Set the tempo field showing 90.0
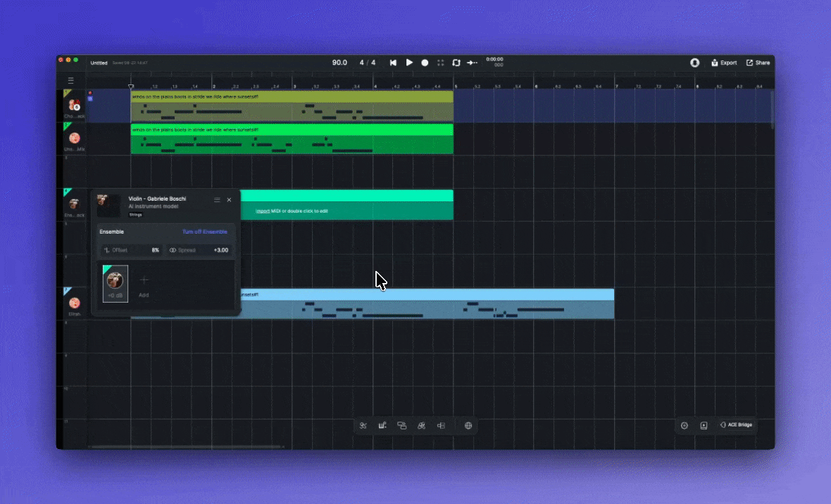This screenshot has width=831, height=504. [x=339, y=63]
